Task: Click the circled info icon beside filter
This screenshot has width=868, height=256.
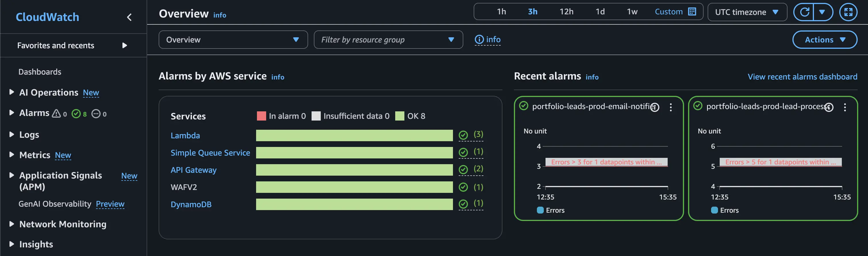Action: [479, 40]
